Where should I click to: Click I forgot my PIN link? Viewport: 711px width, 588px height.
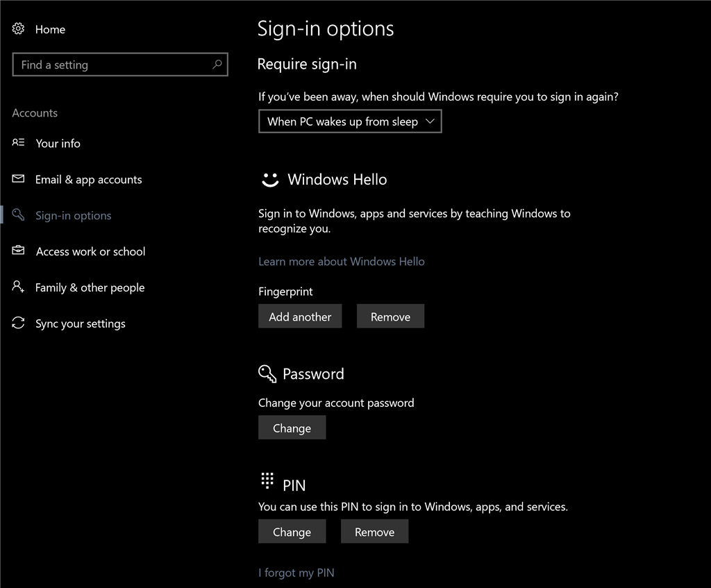pyautogui.click(x=296, y=573)
